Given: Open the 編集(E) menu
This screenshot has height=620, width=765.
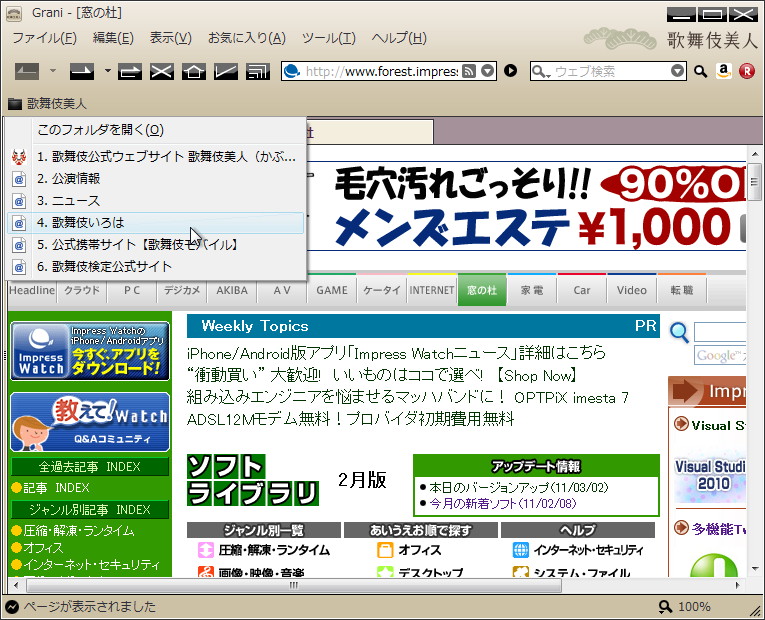Looking at the screenshot, I should (113, 38).
